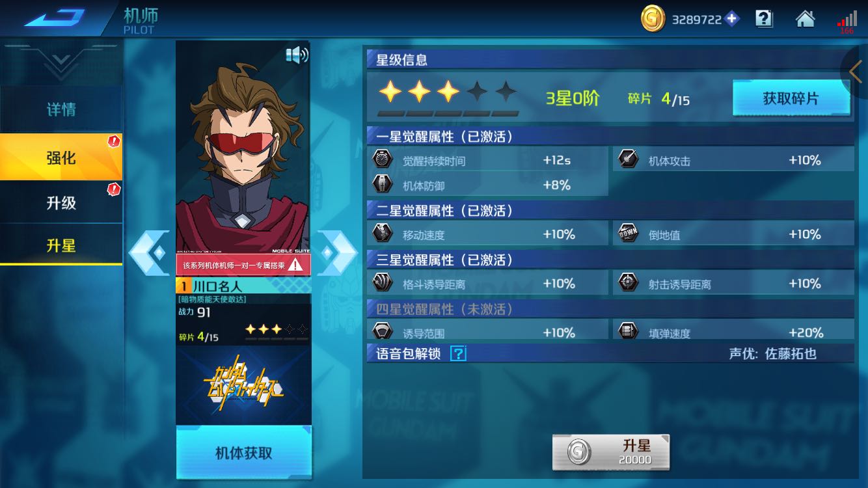The height and width of the screenshot is (488, 868).
Task: Click the 升星 20000 button
Action: click(x=610, y=452)
